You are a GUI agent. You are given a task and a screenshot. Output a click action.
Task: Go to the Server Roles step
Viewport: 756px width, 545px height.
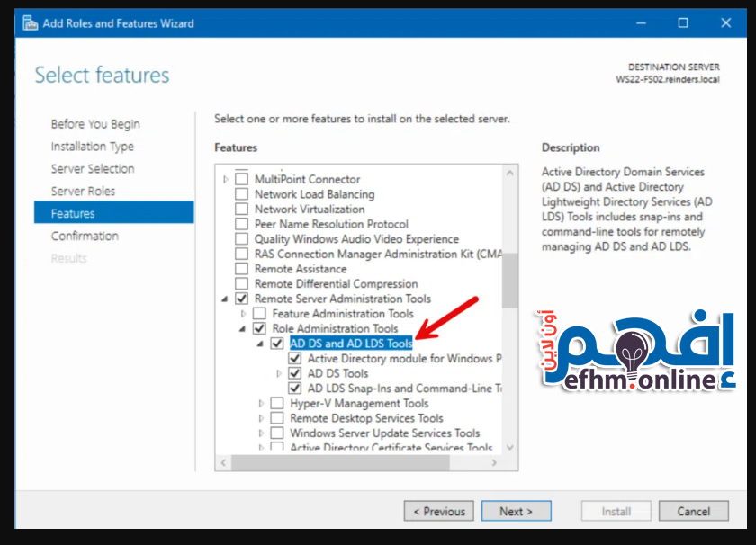[x=83, y=191]
